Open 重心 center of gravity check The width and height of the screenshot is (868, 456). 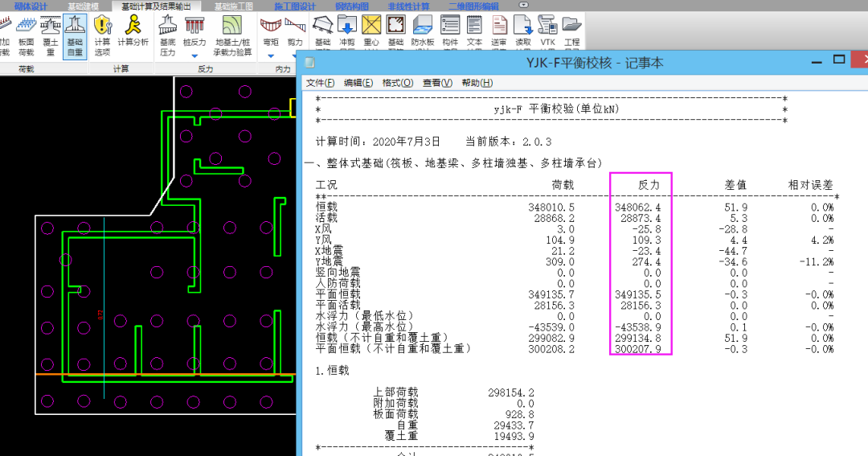tap(371, 31)
